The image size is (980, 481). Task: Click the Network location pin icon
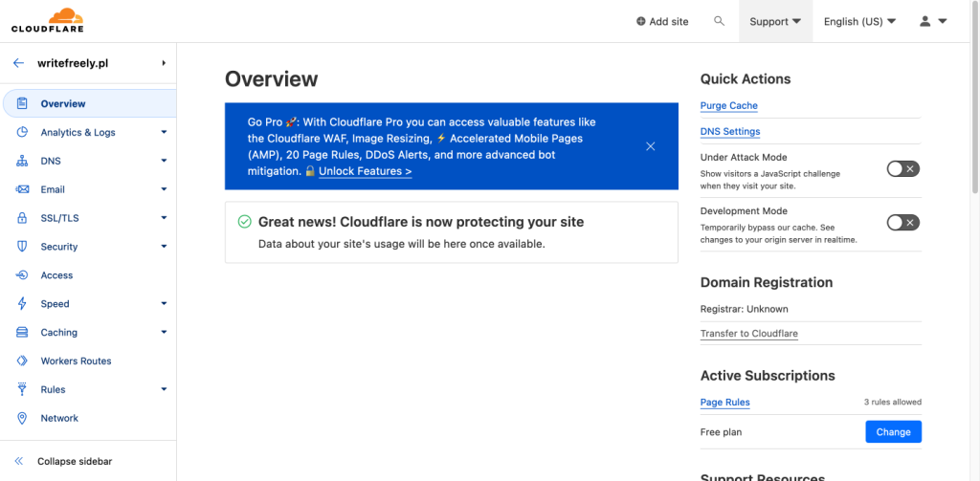[22, 418]
